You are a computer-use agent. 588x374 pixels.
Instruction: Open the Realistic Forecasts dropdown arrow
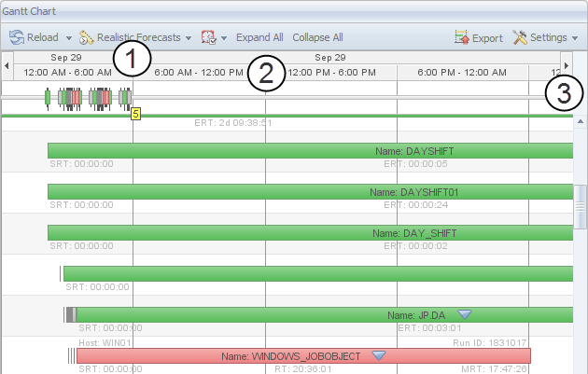189,38
